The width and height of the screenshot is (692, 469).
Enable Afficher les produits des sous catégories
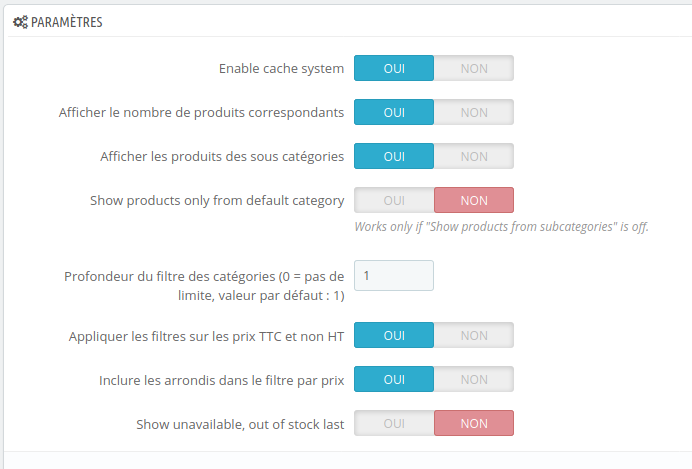pyautogui.click(x=394, y=156)
